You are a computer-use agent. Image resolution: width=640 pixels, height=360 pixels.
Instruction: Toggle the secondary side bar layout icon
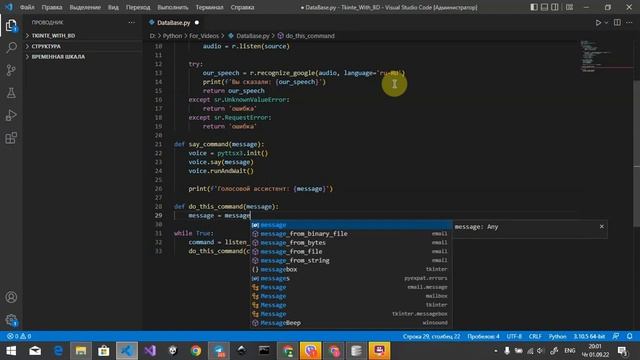point(555,7)
